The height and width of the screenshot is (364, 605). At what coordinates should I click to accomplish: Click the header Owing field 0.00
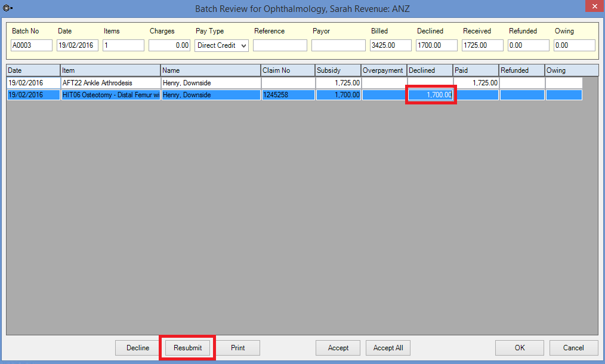(574, 45)
